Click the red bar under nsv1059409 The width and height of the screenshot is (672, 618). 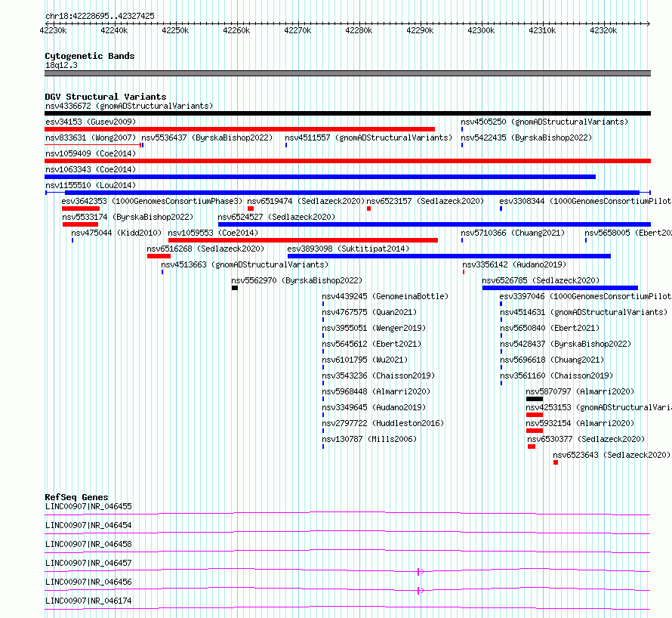pyautogui.click(x=347, y=161)
